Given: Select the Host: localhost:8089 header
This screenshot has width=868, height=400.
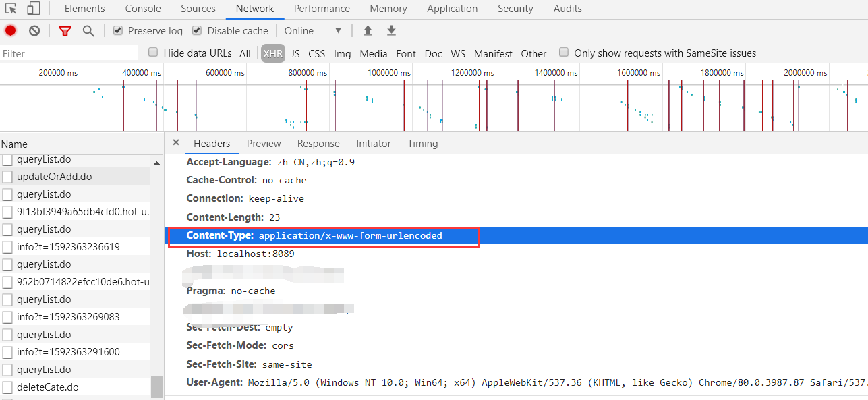Looking at the screenshot, I should tap(240, 254).
